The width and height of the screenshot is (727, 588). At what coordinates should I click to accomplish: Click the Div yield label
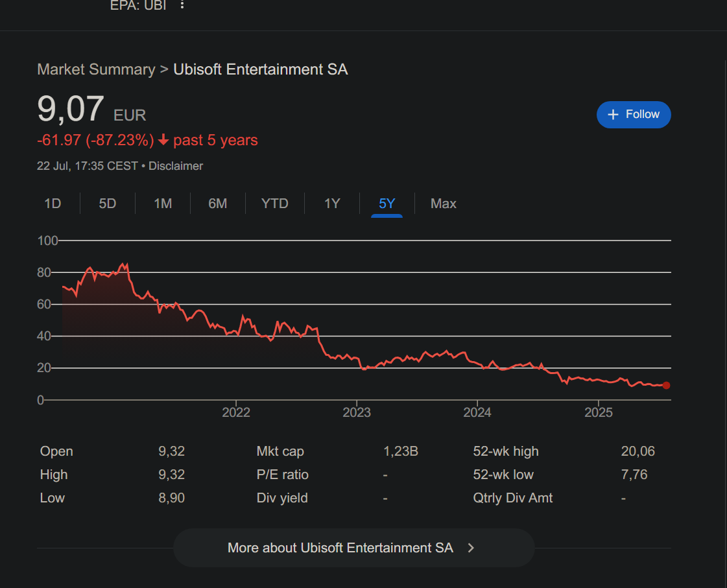(282, 498)
